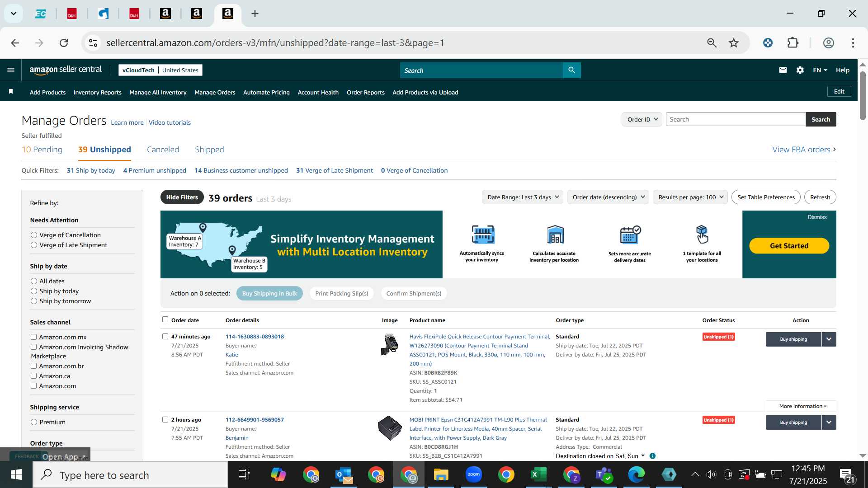Open Date Range Last 3 days dropdown
This screenshot has width=868, height=488.
(523, 197)
